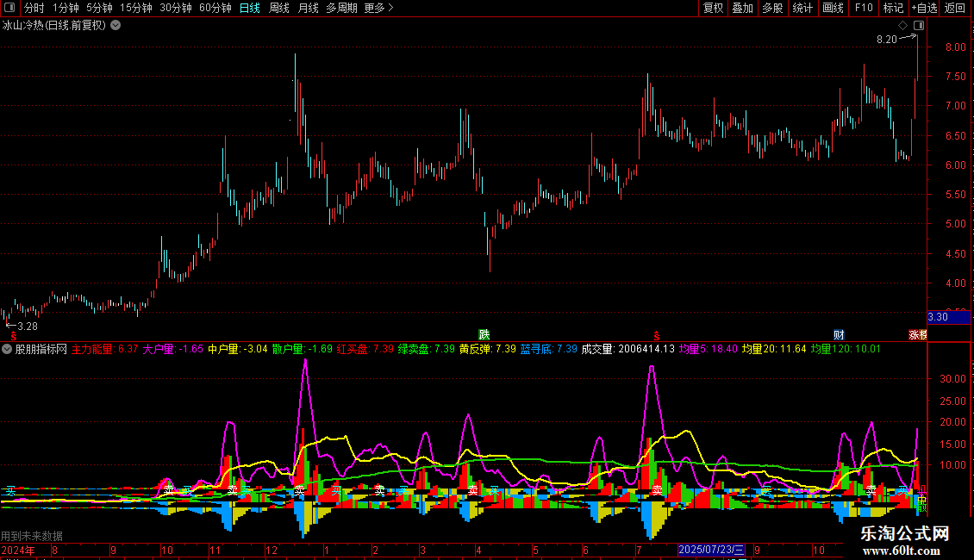Viewport: 974px width, 560px height.
Task: Click the 均量20 indicator label
Action: point(774,349)
